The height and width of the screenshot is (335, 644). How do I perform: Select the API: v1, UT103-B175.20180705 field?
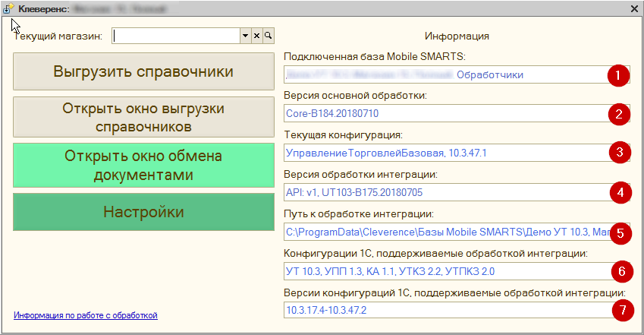457,192
